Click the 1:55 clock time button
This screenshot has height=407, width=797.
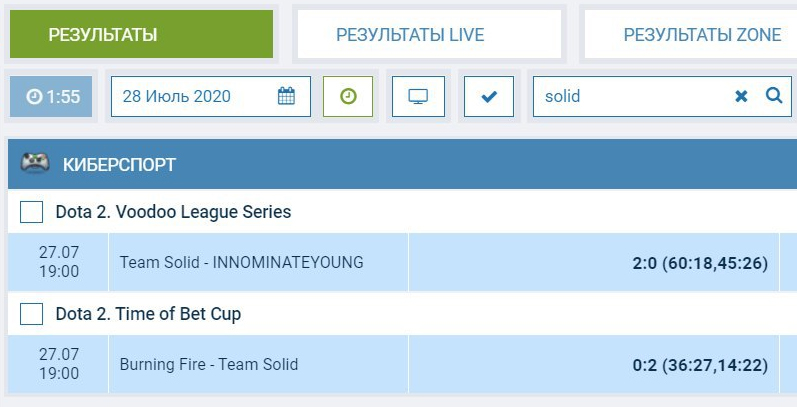coord(51,97)
